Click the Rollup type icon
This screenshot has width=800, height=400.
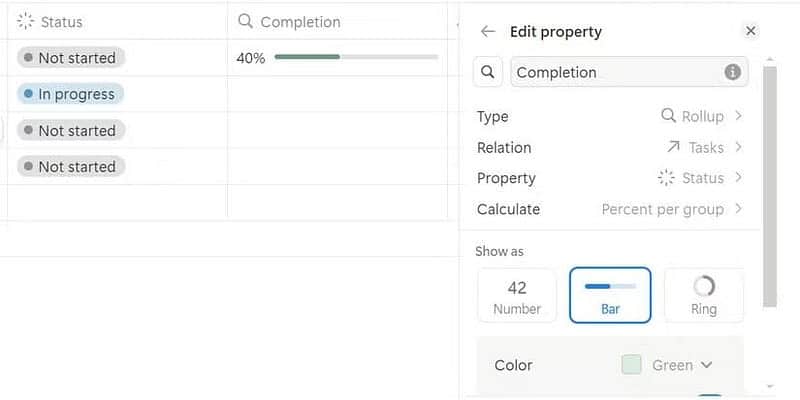coord(669,116)
